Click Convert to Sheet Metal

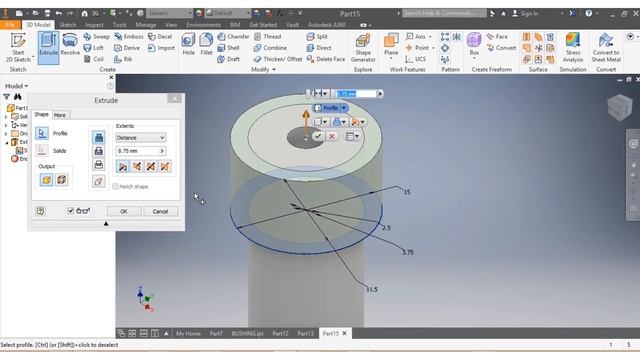click(x=606, y=48)
